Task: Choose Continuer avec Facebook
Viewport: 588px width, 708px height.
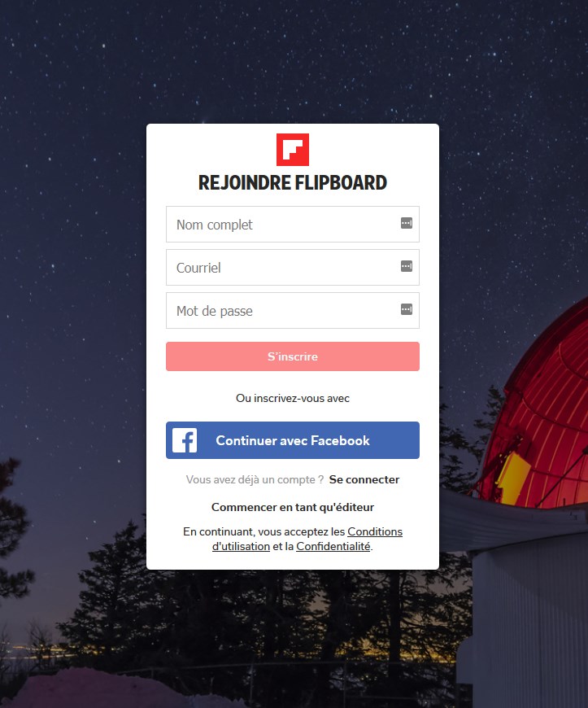Action: click(293, 440)
